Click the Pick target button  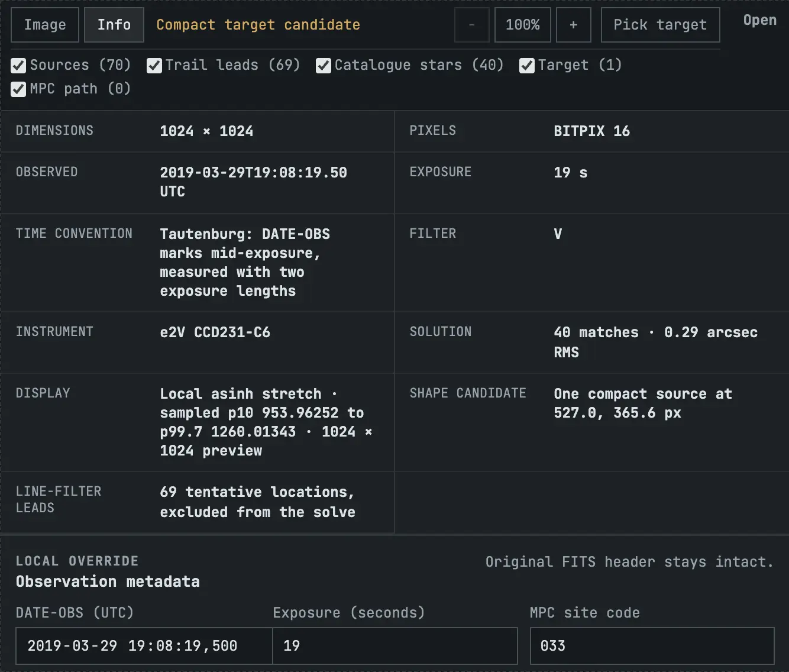(660, 25)
